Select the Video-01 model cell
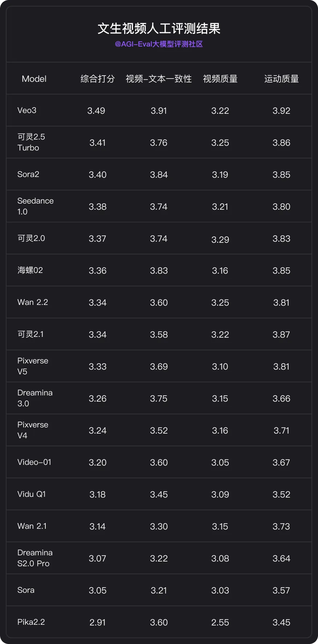 34,462
